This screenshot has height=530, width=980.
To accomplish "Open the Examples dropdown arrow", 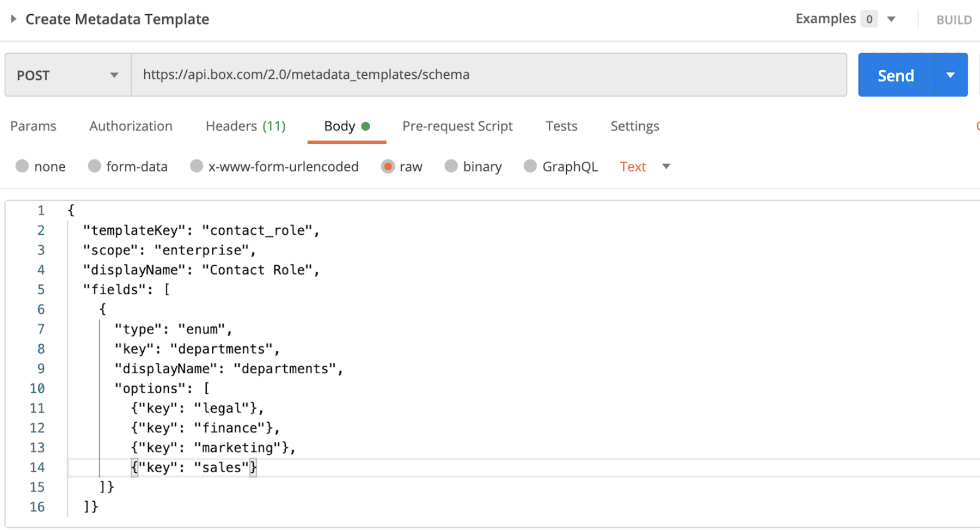I will [891, 19].
